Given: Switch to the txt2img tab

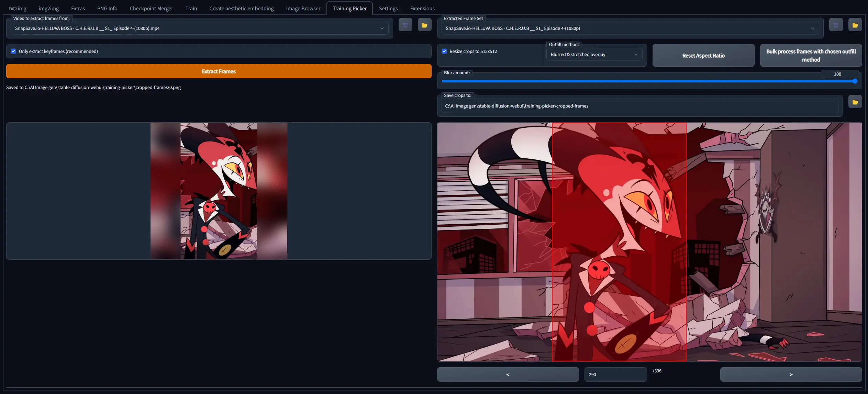Looking at the screenshot, I should coord(18,8).
